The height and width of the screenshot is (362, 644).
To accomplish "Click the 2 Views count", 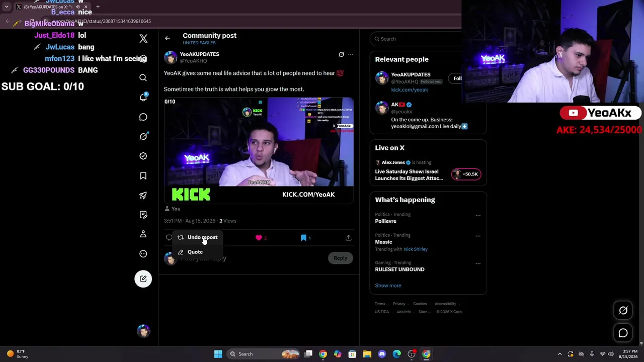I will pos(227,221).
